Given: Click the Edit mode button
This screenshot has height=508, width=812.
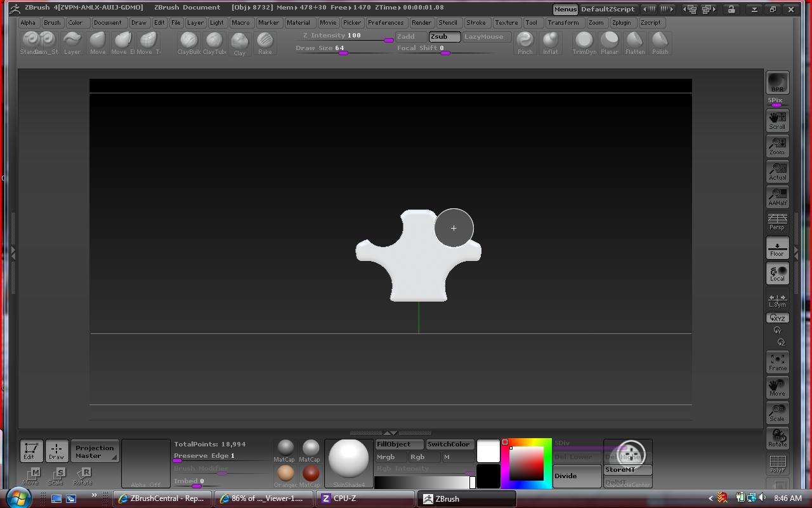Looking at the screenshot, I should click(31, 451).
